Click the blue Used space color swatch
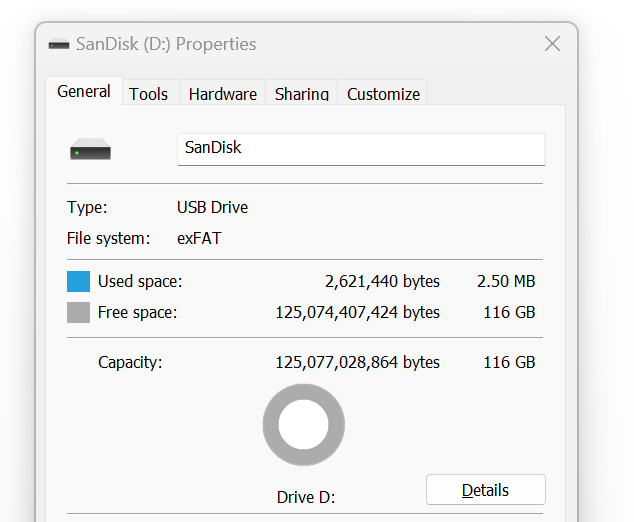 78,281
